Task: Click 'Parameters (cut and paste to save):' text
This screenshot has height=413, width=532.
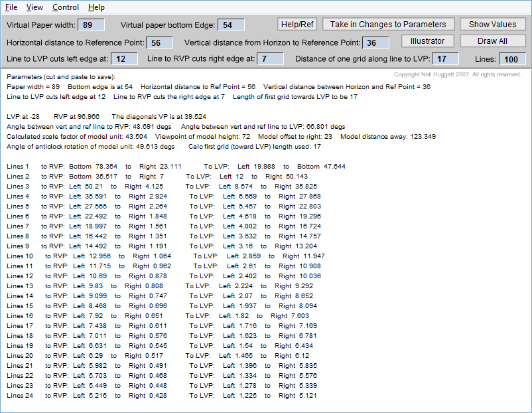Action: click(61, 77)
